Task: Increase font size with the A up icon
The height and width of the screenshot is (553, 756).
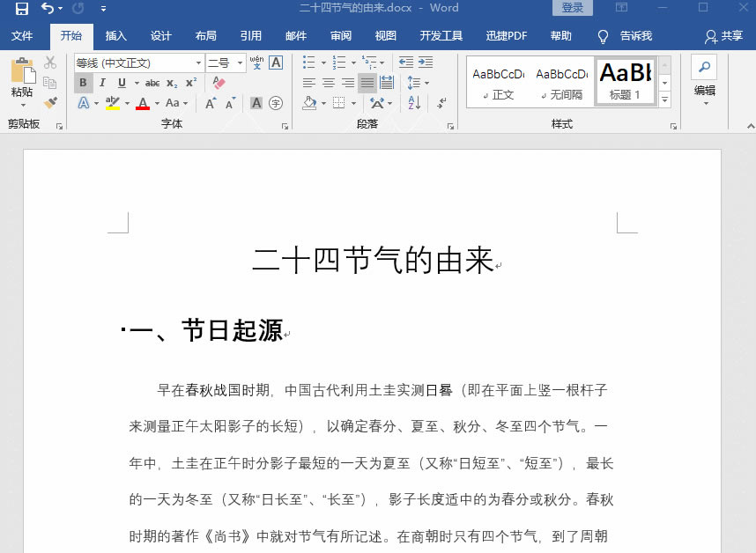Action: coord(211,103)
